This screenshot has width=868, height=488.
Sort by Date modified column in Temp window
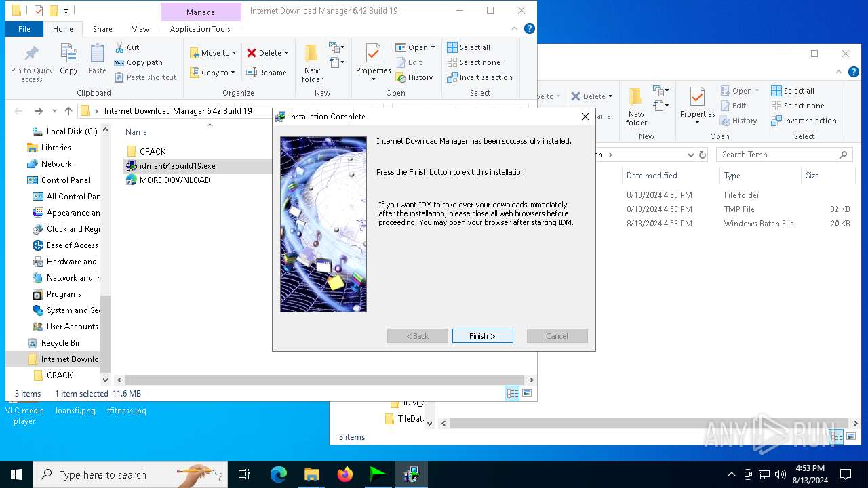[652, 176]
